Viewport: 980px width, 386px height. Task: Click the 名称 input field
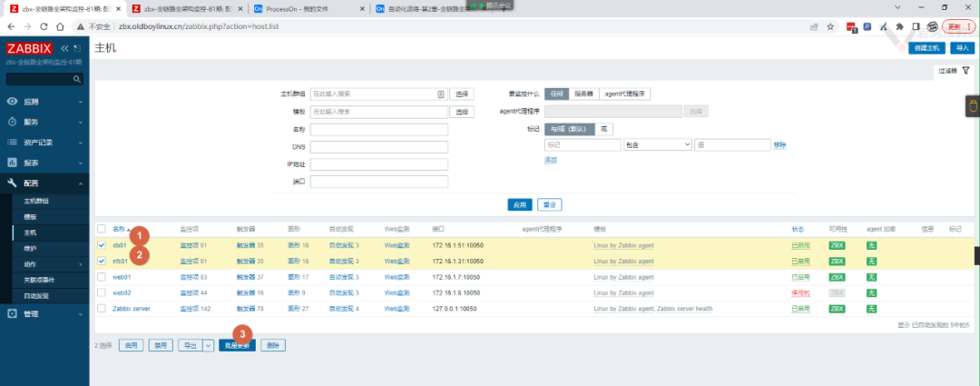pyautogui.click(x=379, y=130)
